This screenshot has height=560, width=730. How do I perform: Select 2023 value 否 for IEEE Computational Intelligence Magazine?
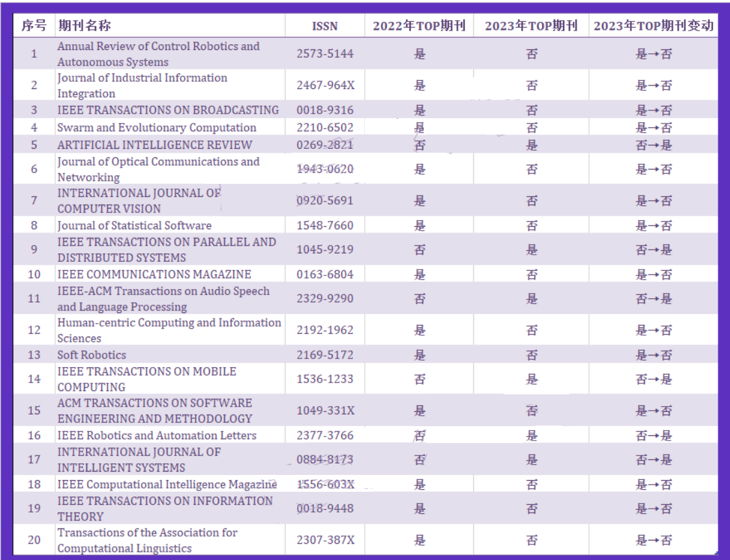tap(531, 484)
